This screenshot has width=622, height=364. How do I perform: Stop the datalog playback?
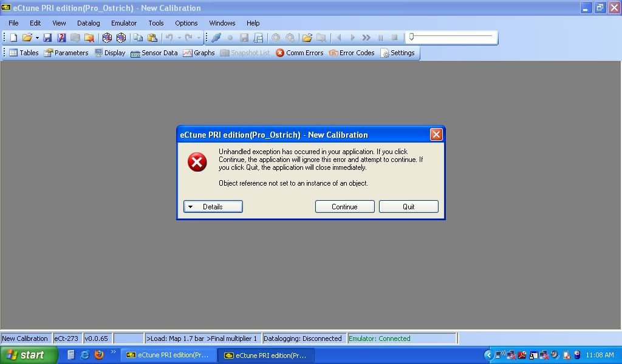click(394, 38)
